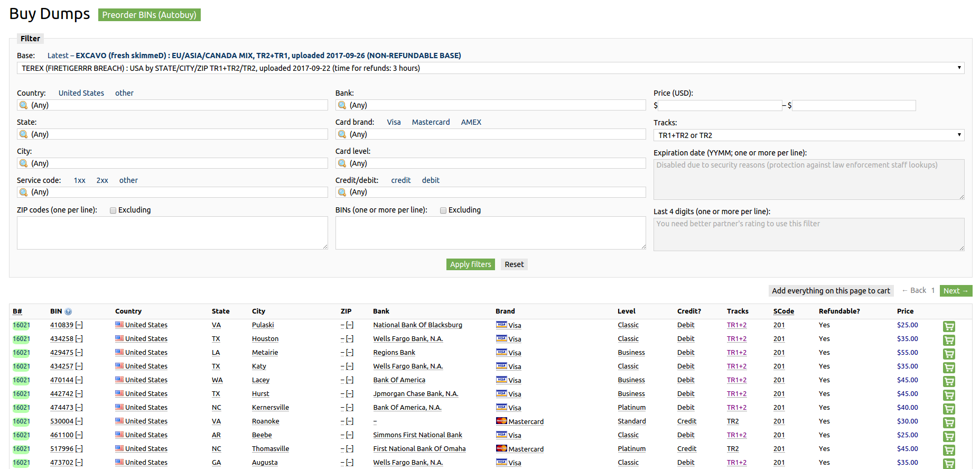The width and height of the screenshot is (980, 469).
Task: Click the [-] toggle next to BIN 410839
Action: [x=79, y=325]
